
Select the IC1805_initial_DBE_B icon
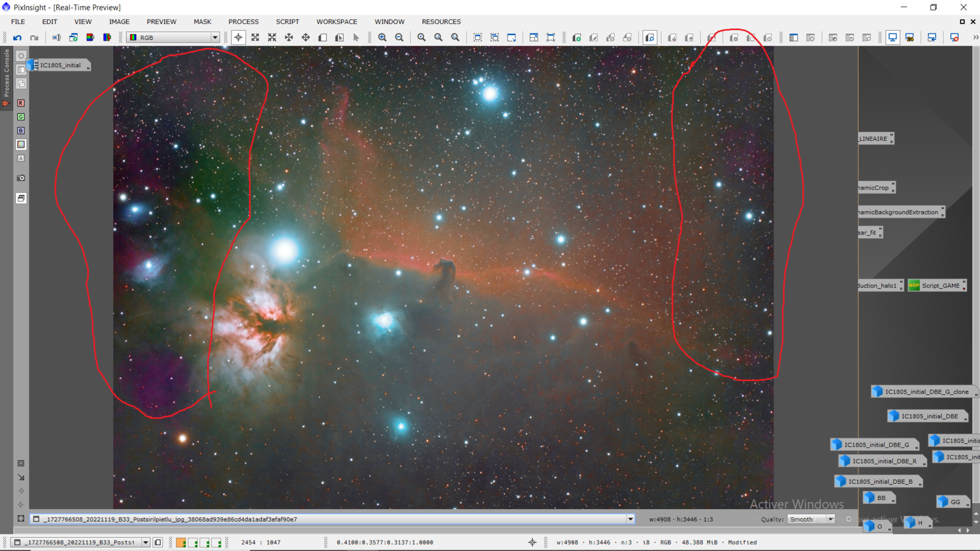878,481
